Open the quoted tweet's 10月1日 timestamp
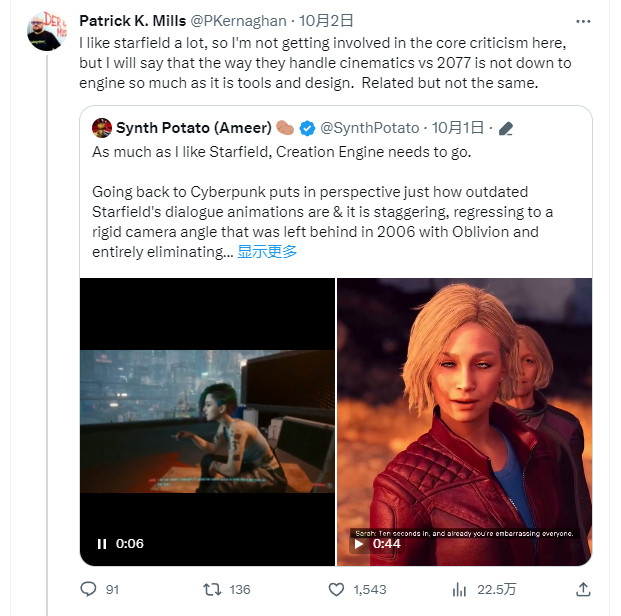621x616 pixels. 458,128
